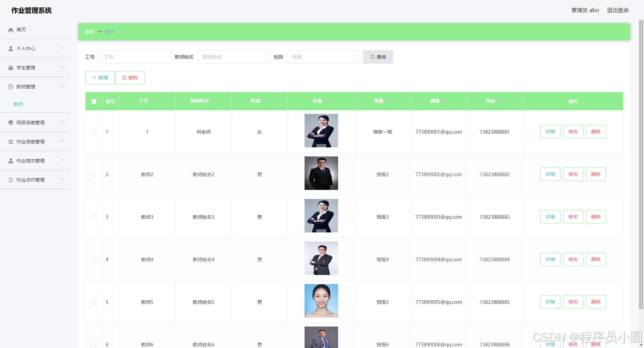The image size is (644, 348).
Task: Expand the 学生管理 menu chevron
Action: tap(62, 67)
